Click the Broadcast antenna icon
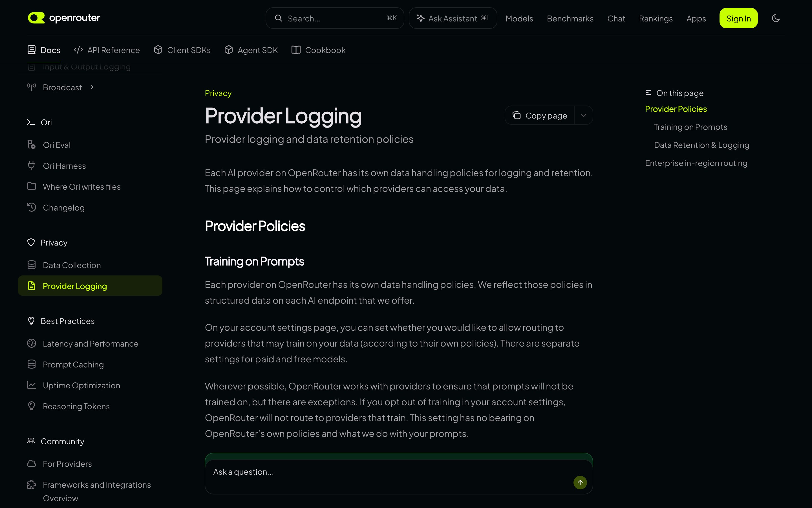Image resolution: width=812 pixels, height=508 pixels. click(x=32, y=87)
